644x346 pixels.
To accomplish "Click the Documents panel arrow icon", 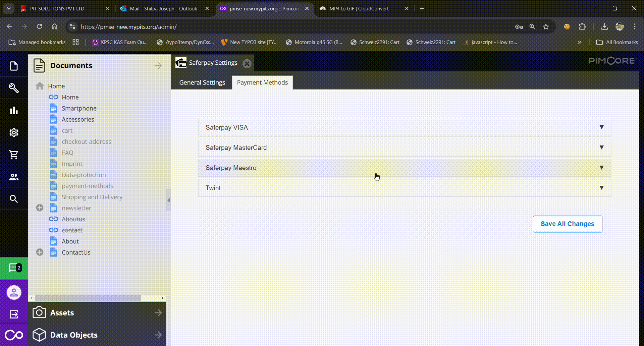I will [158, 66].
